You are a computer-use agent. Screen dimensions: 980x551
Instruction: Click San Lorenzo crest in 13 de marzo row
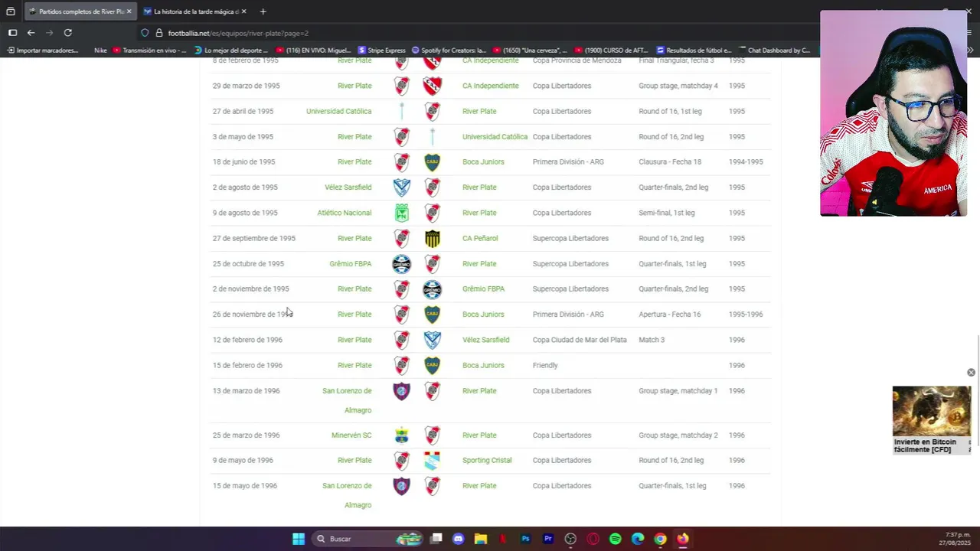tap(401, 391)
